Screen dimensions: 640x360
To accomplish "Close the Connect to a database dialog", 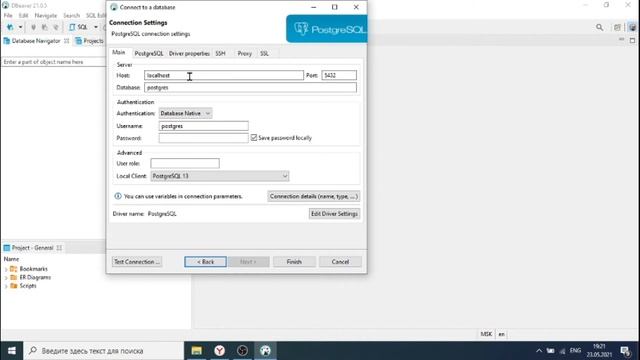I will (356, 7).
